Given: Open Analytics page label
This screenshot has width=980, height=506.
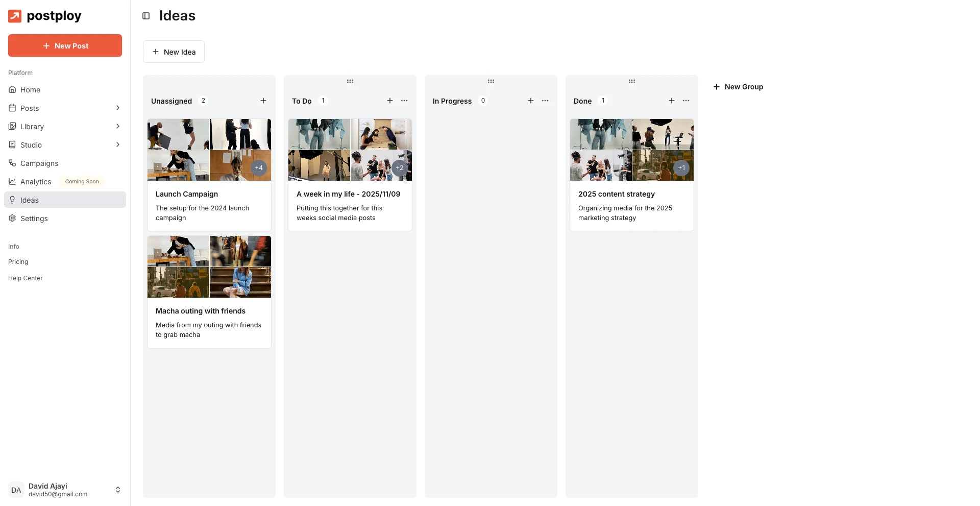Looking at the screenshot, I should point(36,182).
